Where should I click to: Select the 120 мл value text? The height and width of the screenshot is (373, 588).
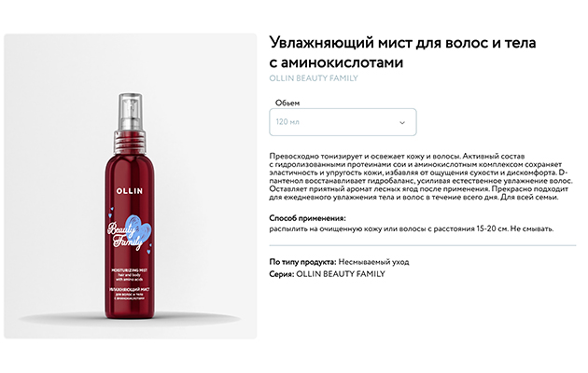point(287,122)
